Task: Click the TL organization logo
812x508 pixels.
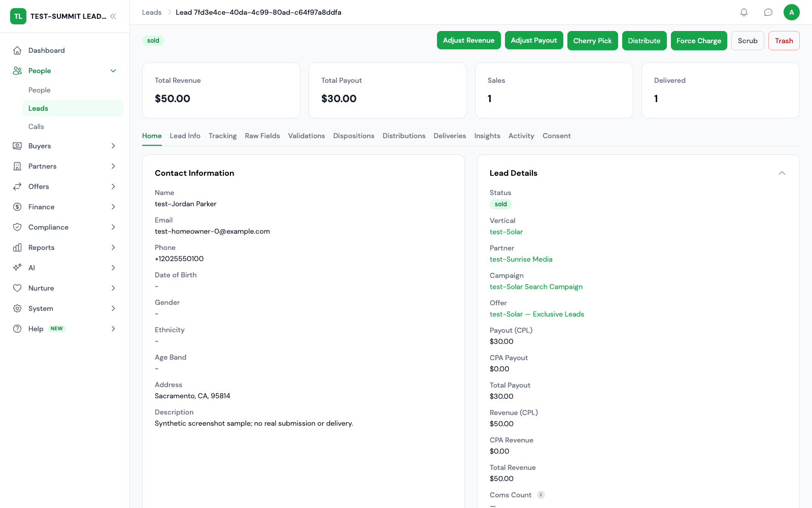Action: click(x=18, y=16)
